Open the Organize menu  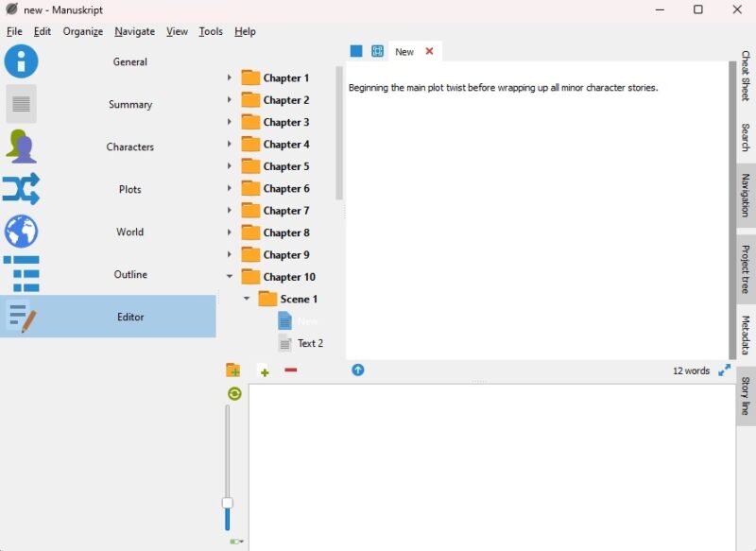coord(82,31)
